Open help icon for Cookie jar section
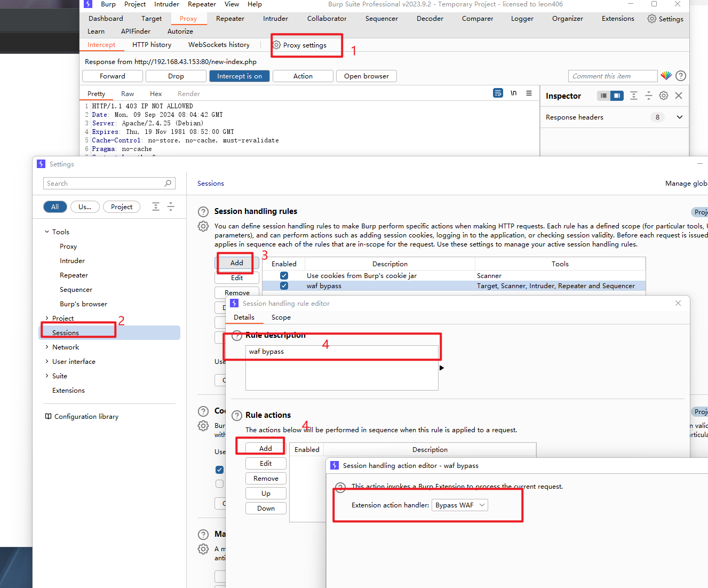 point(203,411)
